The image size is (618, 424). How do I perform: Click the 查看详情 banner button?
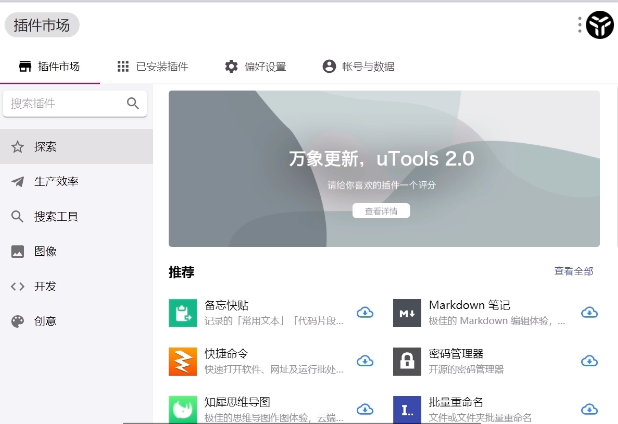click(381, 211)
